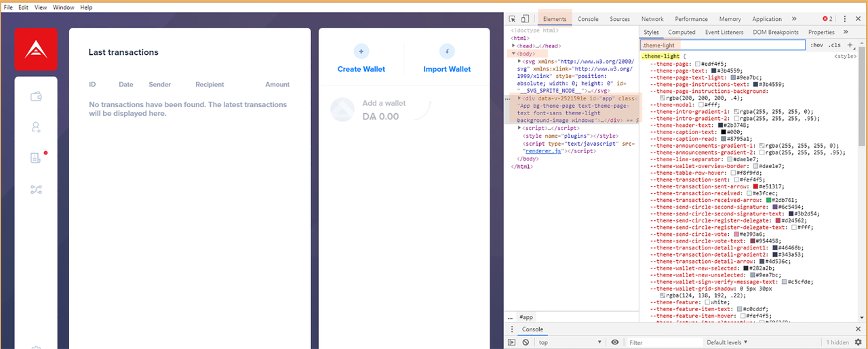The height and width of the screenshot is (349, 868).
Task: Switch to the Network tab
Action: pyautogui.click(x=652, y=19)
